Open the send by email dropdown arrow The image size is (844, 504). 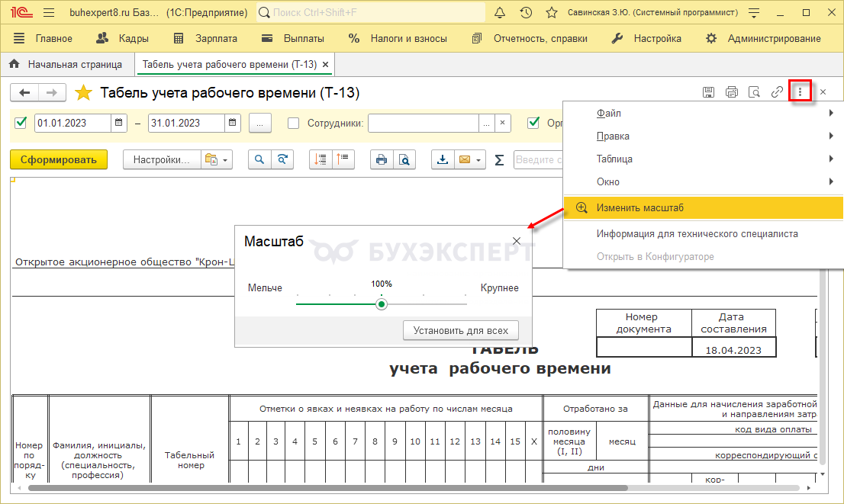click(478, 160)
